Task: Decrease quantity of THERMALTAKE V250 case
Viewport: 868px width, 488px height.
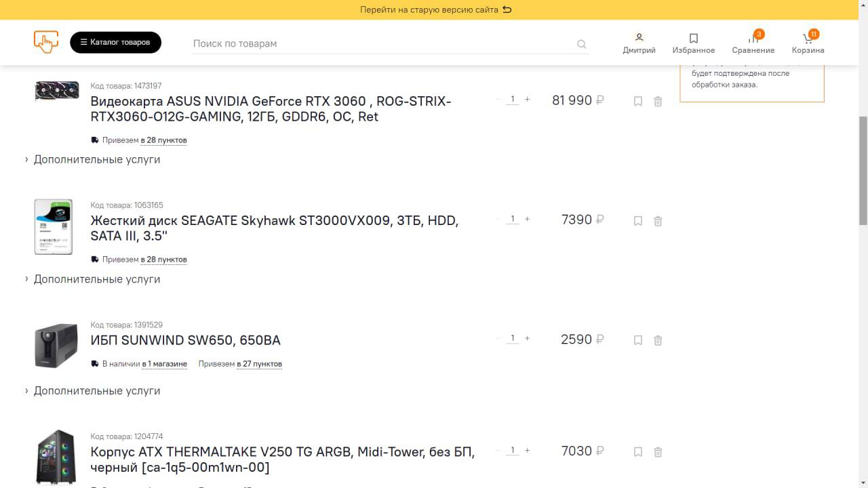Action: click(x=498, y=450)
